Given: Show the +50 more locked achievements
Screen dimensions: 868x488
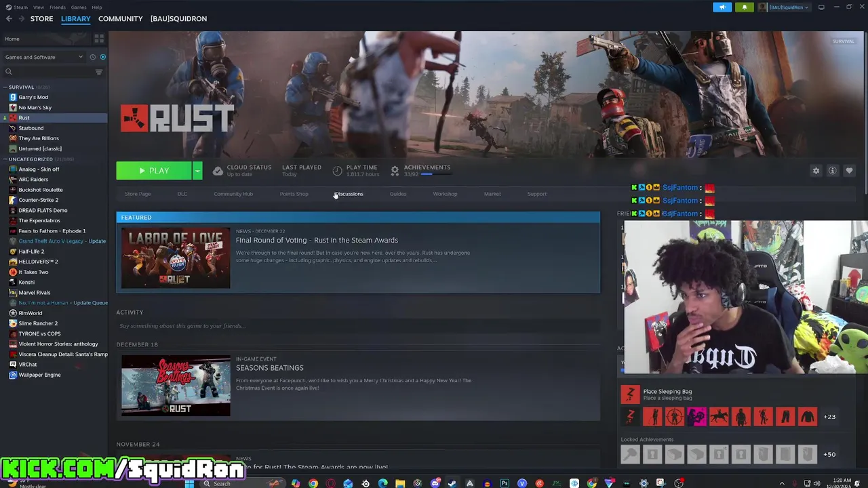Looking at the screenshot, I should point(829,454).
